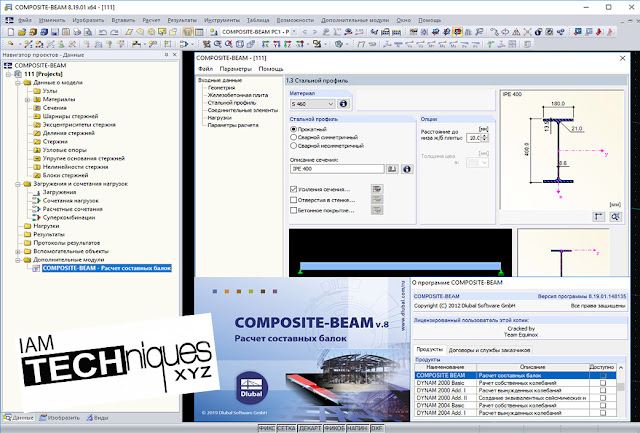Click the view in Y direction icon
Screen dimensions: 640x433
[x=277, y=44]
